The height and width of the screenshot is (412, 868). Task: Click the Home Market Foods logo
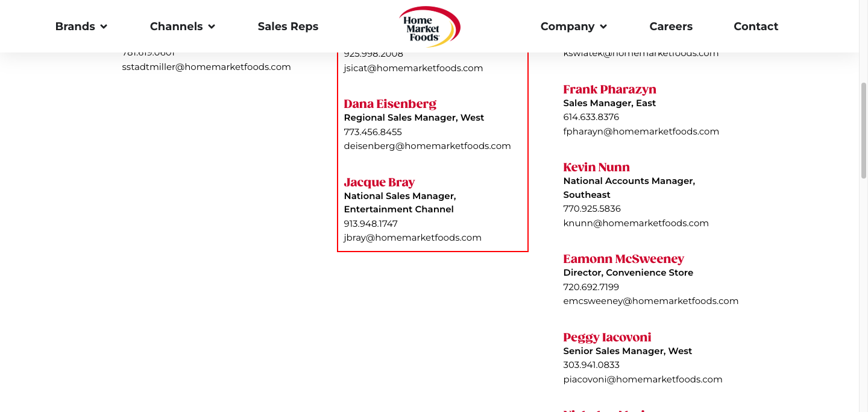click(429, 27)
